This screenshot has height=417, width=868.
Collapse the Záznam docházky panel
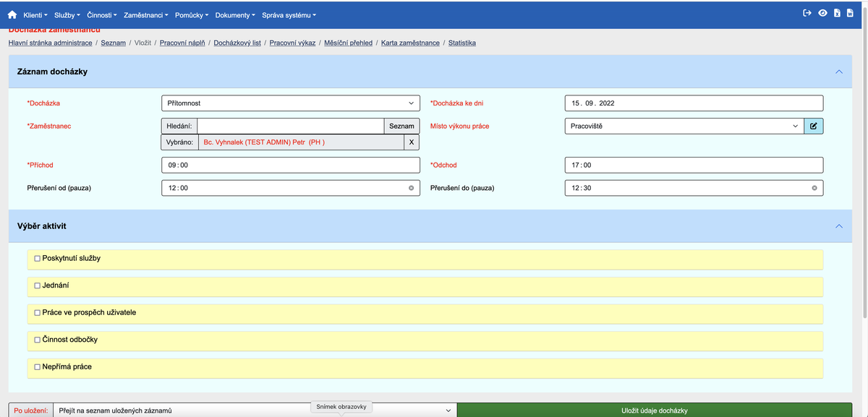point(839,71)
